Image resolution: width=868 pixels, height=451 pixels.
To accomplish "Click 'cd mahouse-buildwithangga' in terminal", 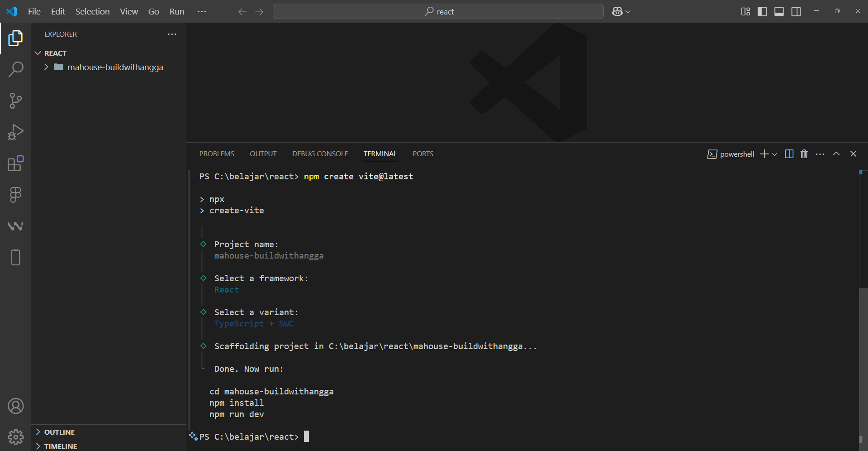I will pos(271,391).
